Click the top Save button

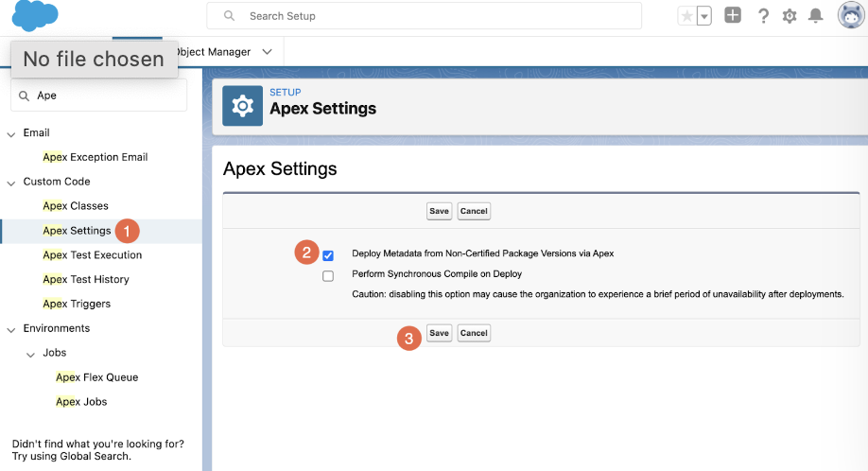pyautogui.click(x=439, y=211)
